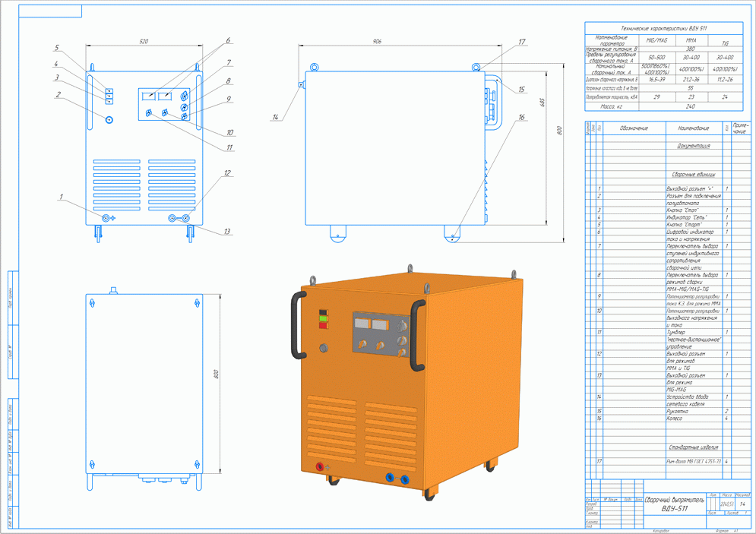Click the "21,2-36" voltage range cell
Image resolution: width=756 pixels, height=534 pixels.
click(x=691, y=80)
